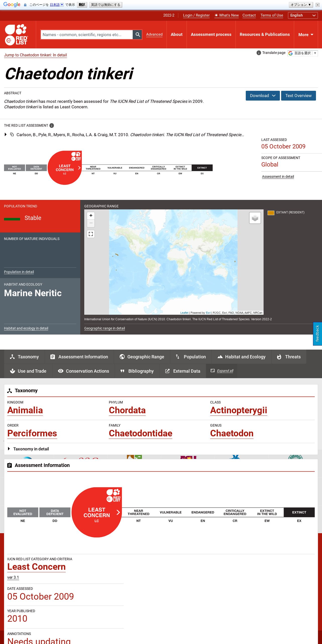
Task: Click the copy citation icon
Action: [x=12, y=135]
